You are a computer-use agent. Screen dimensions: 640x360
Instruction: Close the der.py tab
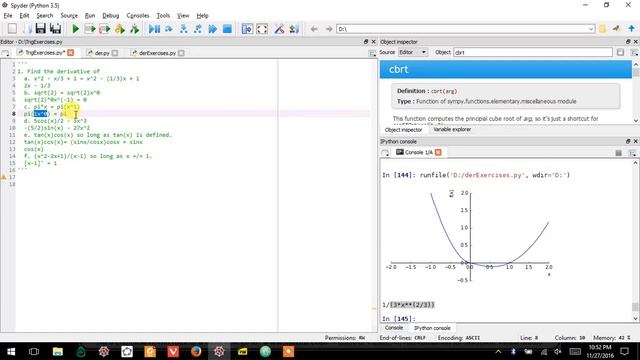click(115, 53)
